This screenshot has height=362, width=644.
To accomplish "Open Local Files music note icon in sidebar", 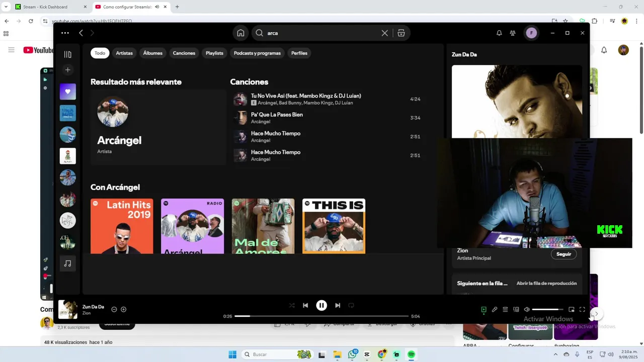I will 68,263.
